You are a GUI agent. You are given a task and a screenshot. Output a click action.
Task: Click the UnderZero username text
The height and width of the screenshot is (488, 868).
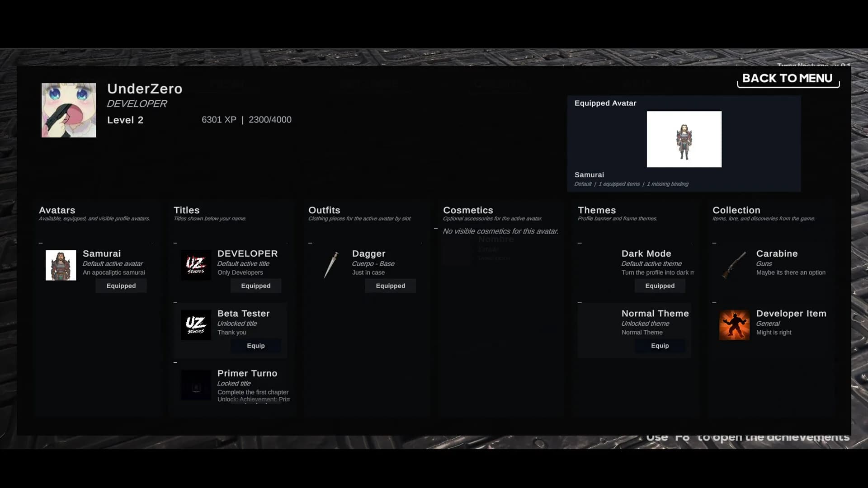click(x=145, y=89)
